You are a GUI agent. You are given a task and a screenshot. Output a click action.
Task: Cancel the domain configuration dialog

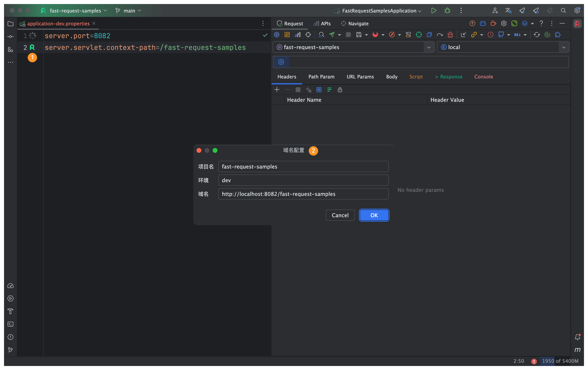pos(340,215)
